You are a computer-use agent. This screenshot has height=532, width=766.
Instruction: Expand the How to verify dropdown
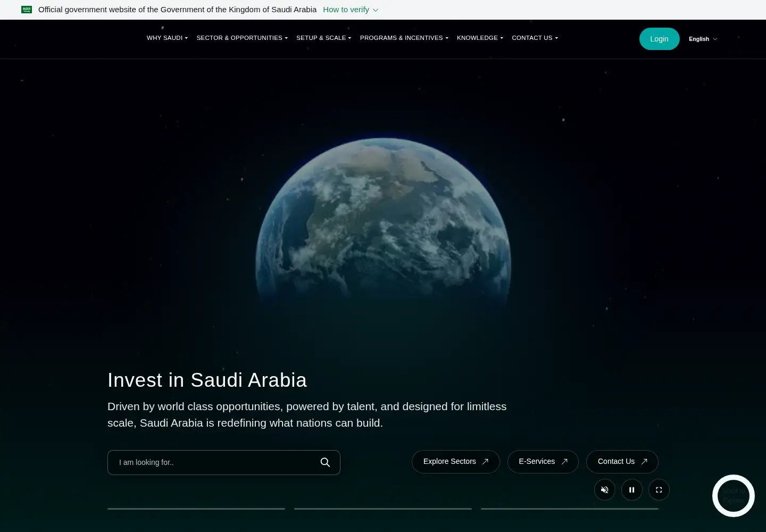click(351, 10)
